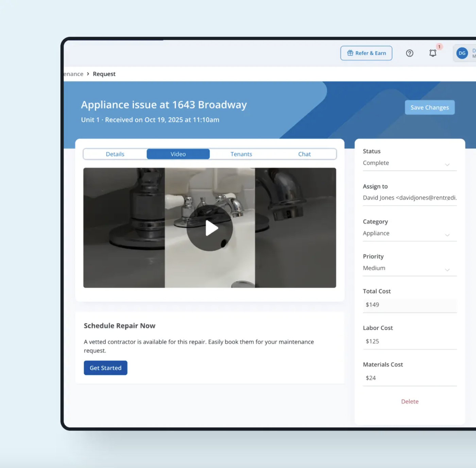Click the 'Schedule Repair Now' heading

[120, 326]
